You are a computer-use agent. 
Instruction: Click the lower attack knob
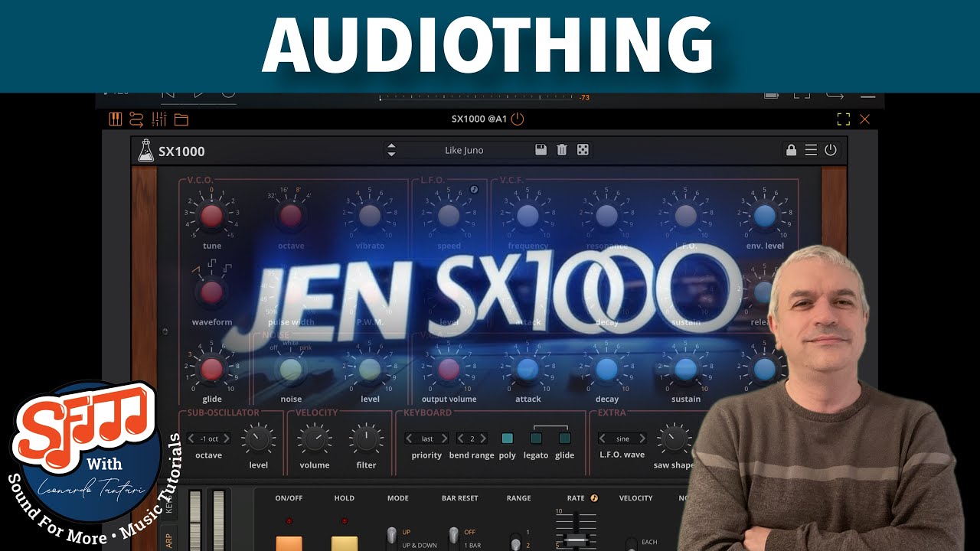[x=528, y=370]
